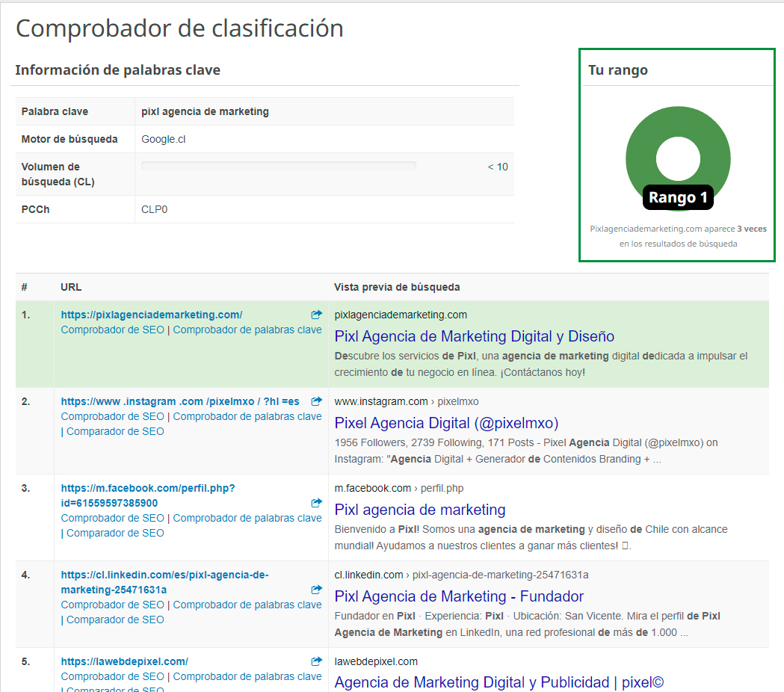Click the Palabra clave row label

pos(55,111)
